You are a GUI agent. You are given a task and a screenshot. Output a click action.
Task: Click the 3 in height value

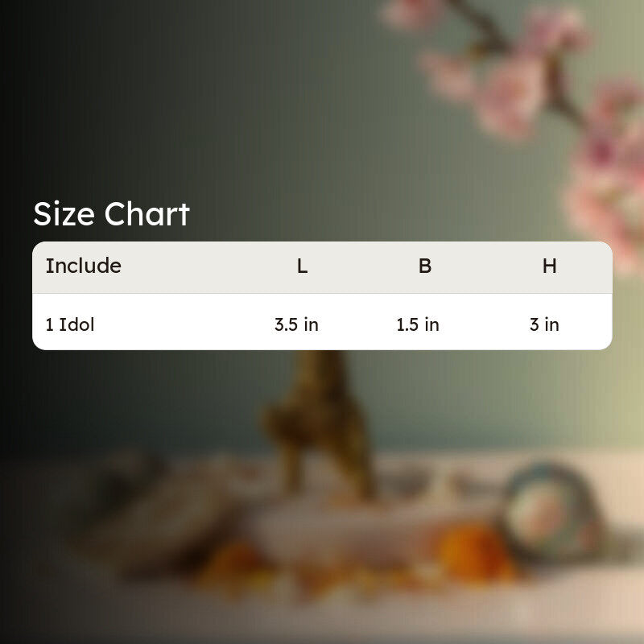[544, 324]
